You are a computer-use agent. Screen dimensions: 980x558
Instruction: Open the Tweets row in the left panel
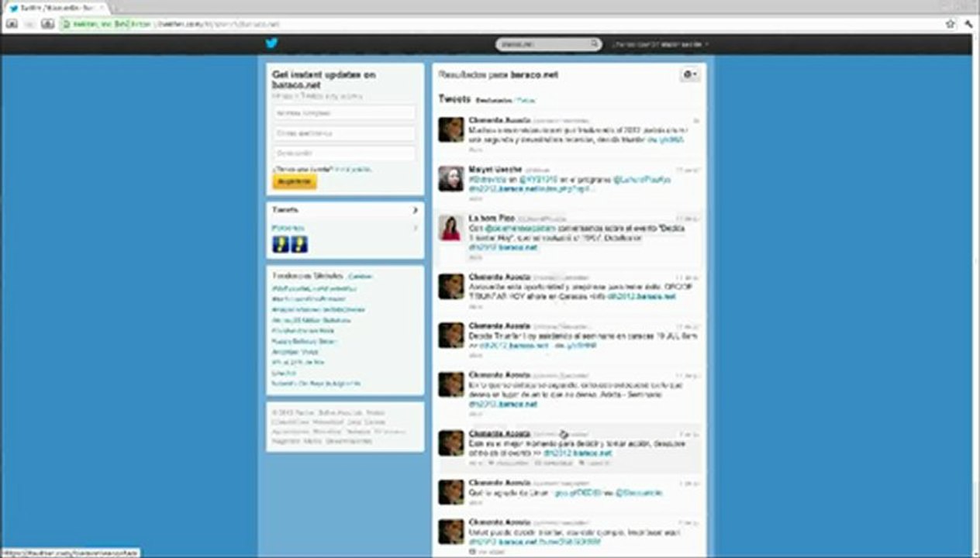[344, 210]
